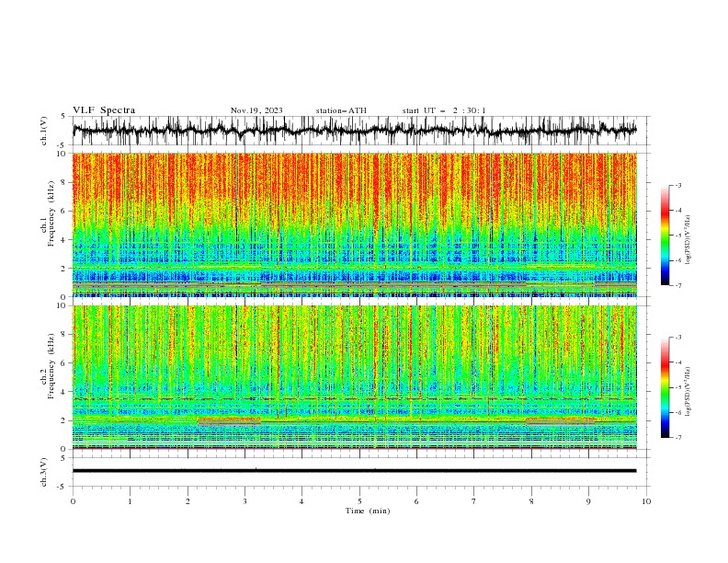Click the ch.1 voltage waveform trace

(x=354, y=131)
